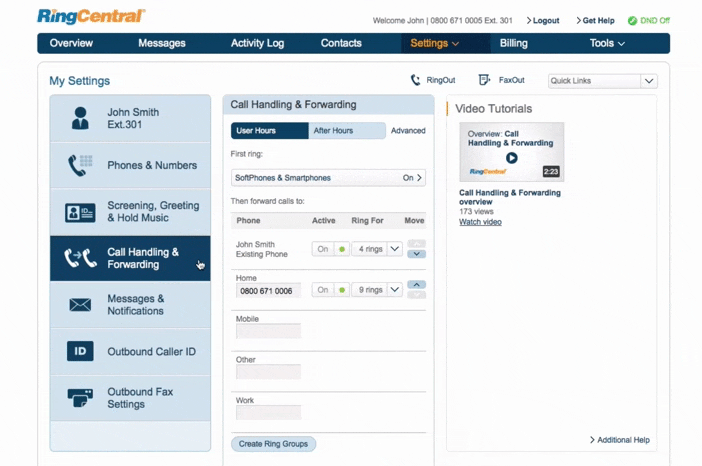This screenshot has height=466, width=702.
Task: Click RingOut label
Action: tap(441, 80)
